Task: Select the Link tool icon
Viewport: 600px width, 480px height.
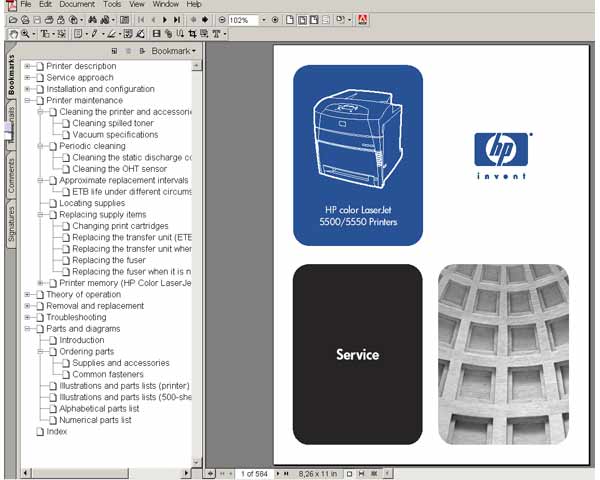Action: (168, 34)
